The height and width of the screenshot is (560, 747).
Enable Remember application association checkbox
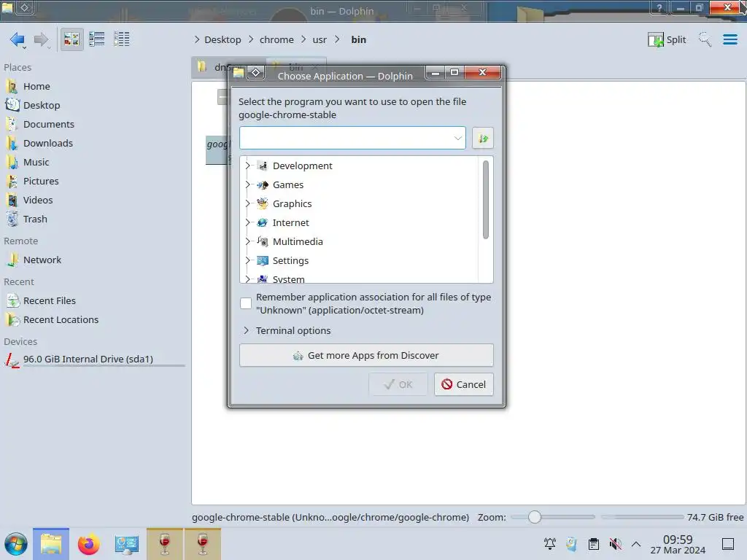coord(246,303)
